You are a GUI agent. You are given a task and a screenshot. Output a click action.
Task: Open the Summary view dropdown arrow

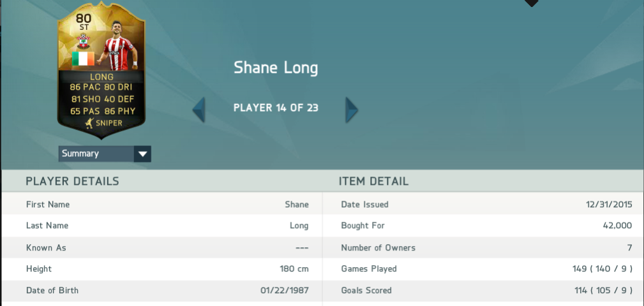coord(142,154)
